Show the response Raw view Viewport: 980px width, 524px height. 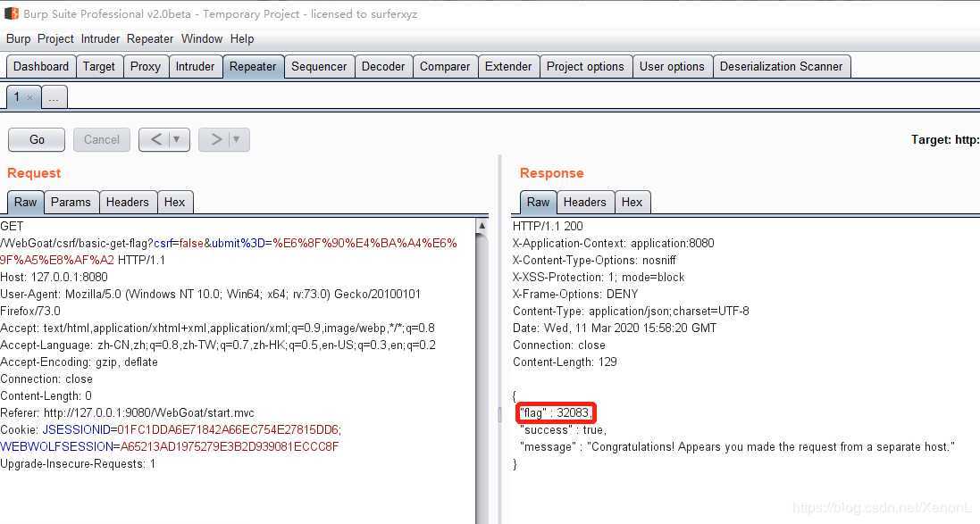pyautogui.click(x=538, y=202)
